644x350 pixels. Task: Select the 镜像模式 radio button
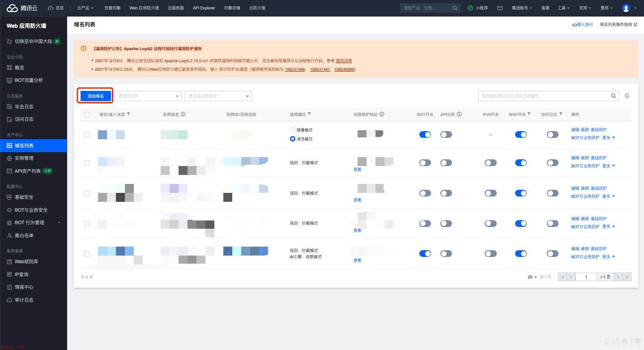click(293, 130)
